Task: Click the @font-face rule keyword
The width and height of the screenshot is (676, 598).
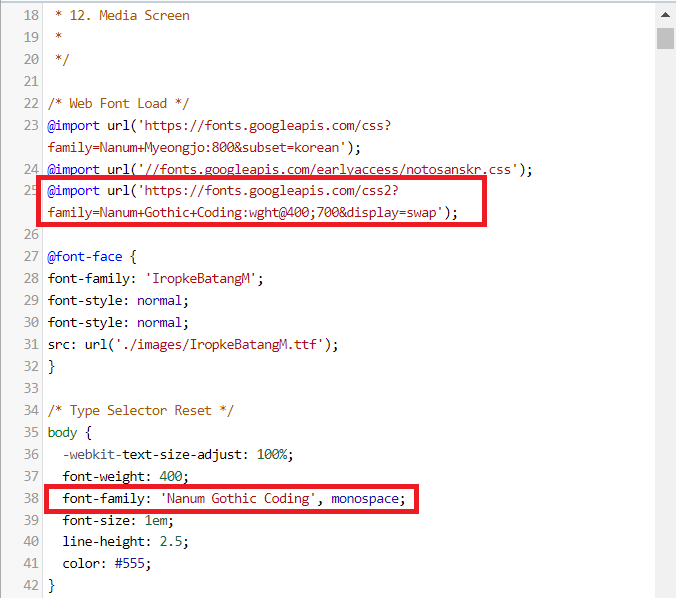Action: pos(85,257)
